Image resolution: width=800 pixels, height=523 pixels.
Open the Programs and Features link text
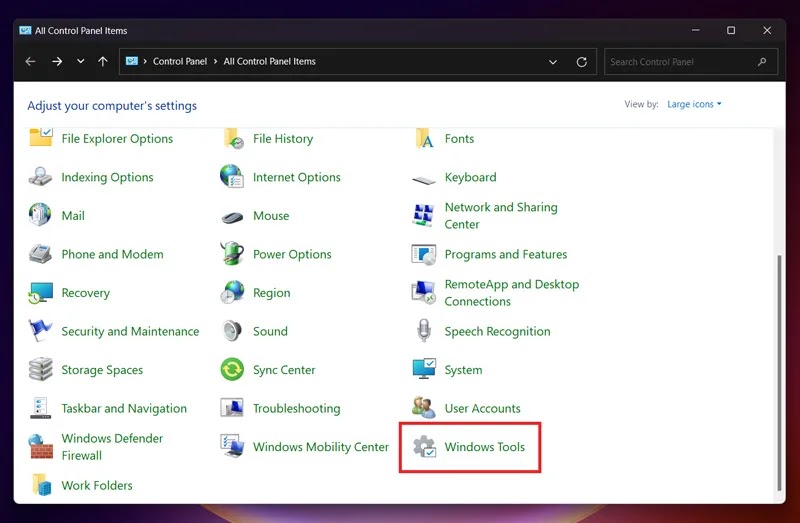pos(506,254)
